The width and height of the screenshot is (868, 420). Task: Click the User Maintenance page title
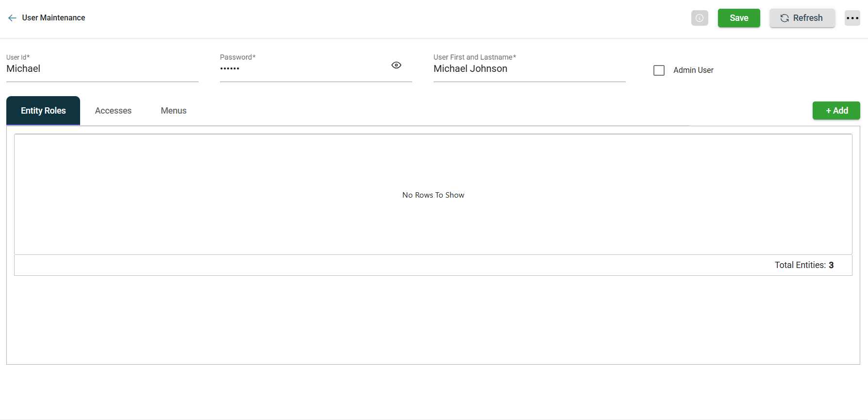click(53, 18)
